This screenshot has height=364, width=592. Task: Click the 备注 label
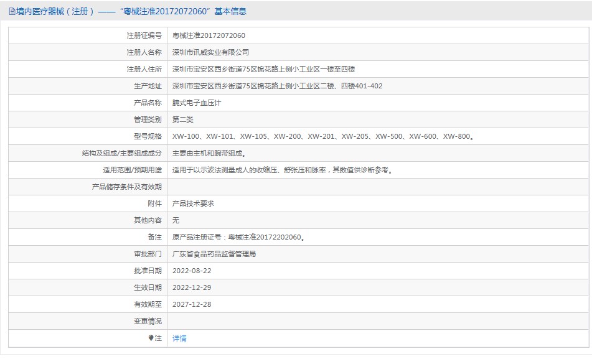point(155,237)
